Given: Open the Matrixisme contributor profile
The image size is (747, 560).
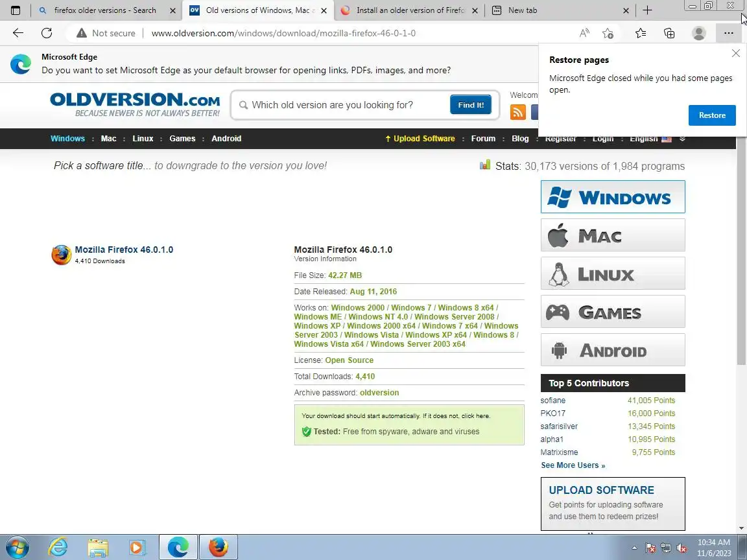Looking at the screenshot, I should [x=559, y=452].
